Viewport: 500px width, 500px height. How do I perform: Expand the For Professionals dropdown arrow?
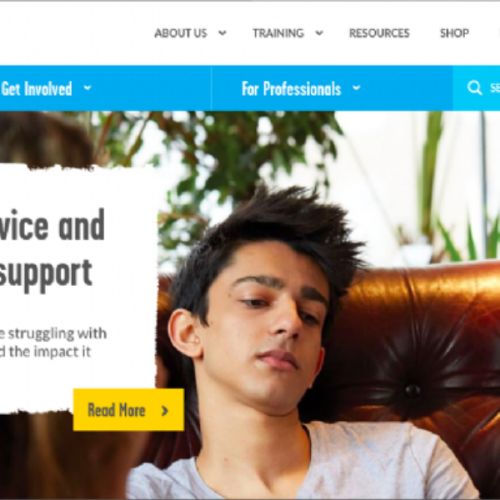click(356, 88)
